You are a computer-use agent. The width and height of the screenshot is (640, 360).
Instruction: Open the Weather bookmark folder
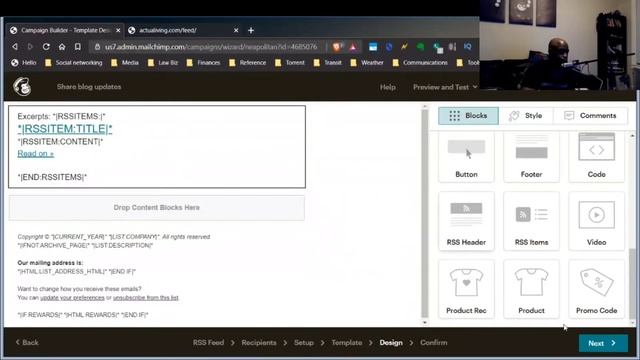pos(367,63)
